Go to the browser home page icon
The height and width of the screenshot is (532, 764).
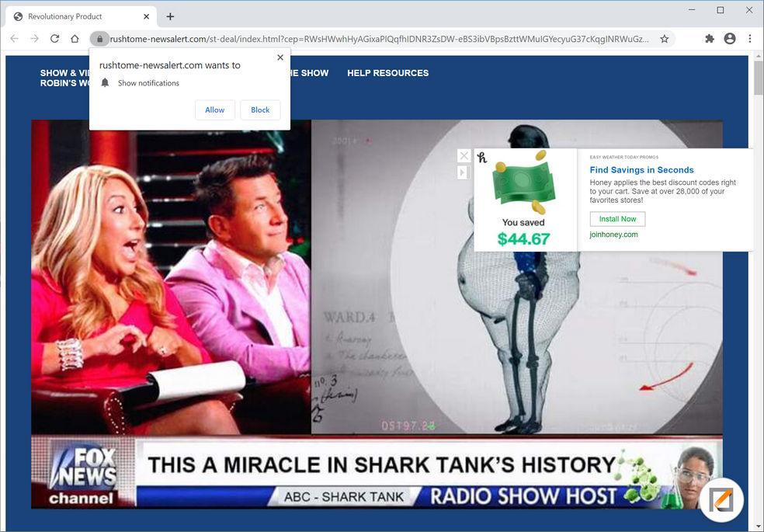75,39
